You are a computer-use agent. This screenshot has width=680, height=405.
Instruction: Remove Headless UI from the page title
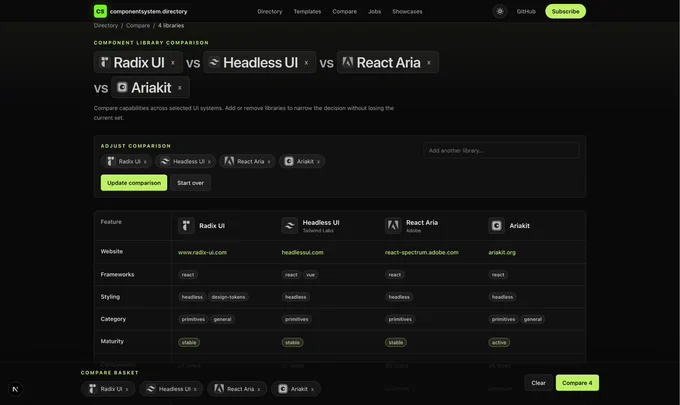pos(307,63)
